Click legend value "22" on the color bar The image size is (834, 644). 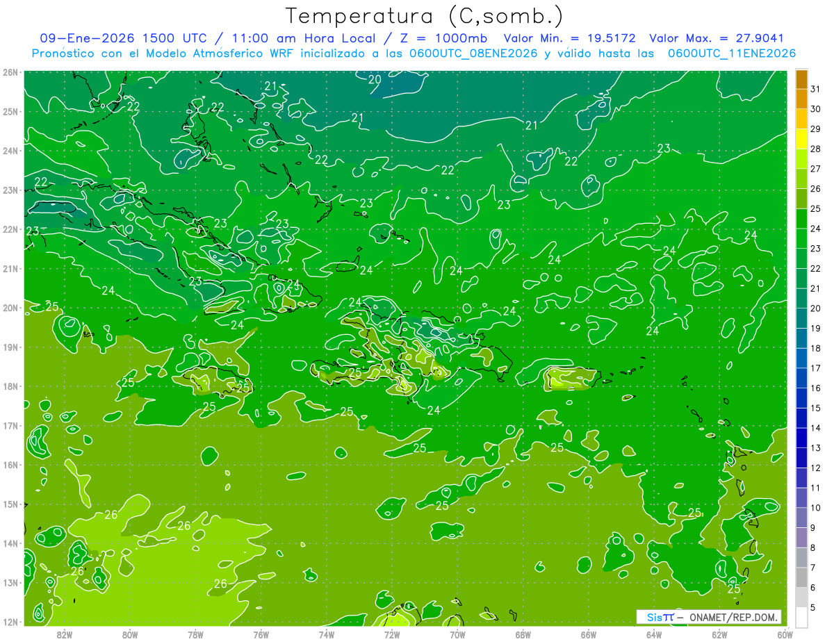816,268
